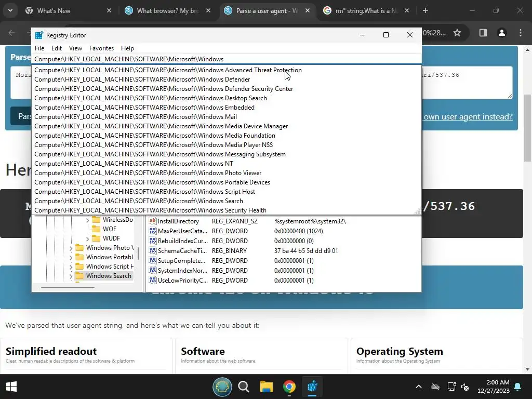This screenshot has width=532, height=399.
Task: Click the Windows Photo folder icon
Action: pyautogui.click(x=79, y=248)
